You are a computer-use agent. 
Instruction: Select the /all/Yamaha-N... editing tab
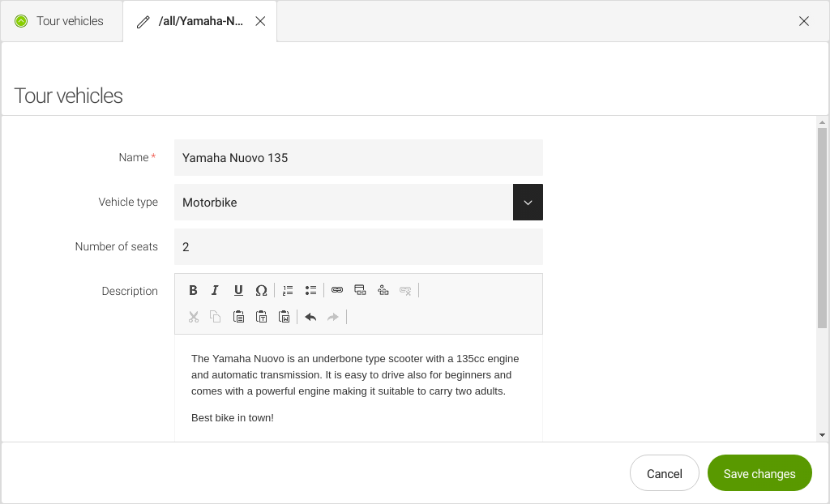point(199,22)
